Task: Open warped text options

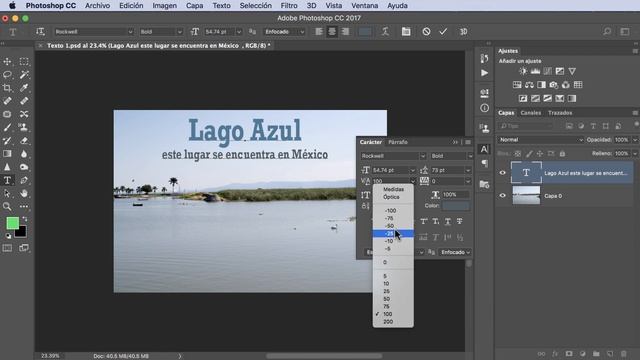Action: click(x=385, y=31)
